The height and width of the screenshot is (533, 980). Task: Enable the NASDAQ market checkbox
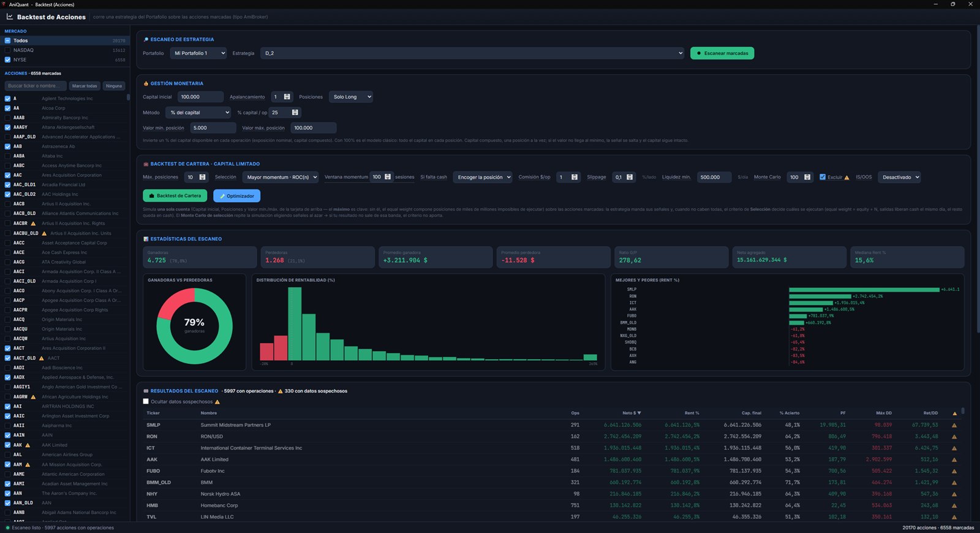(7, 50)
